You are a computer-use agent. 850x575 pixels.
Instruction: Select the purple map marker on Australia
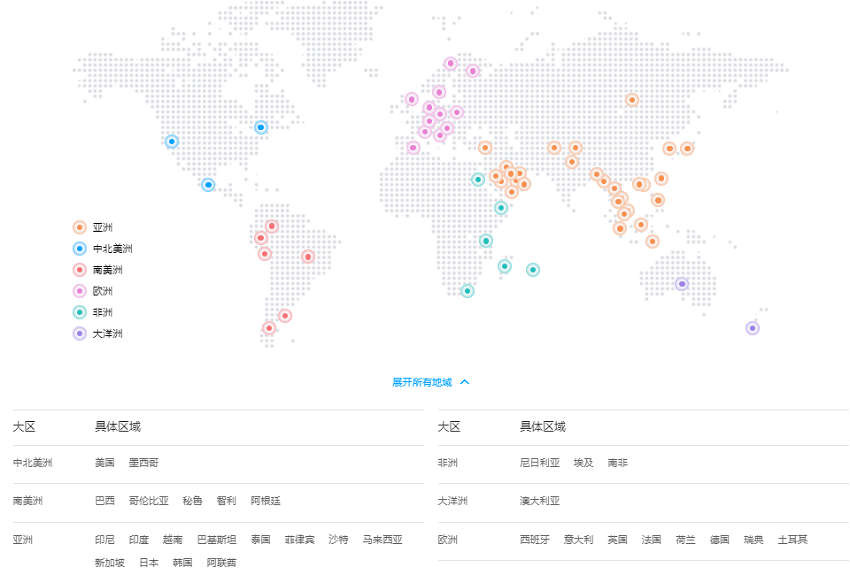pyautogui.click(x=682, y=283)
